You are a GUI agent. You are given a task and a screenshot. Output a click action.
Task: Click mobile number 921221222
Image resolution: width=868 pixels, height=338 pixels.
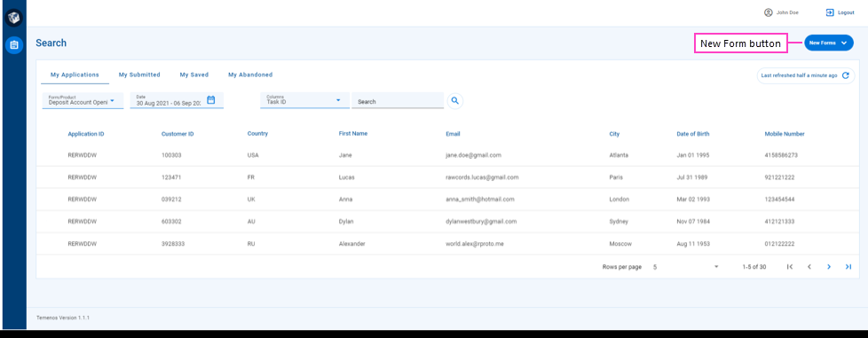coord(779,177)
